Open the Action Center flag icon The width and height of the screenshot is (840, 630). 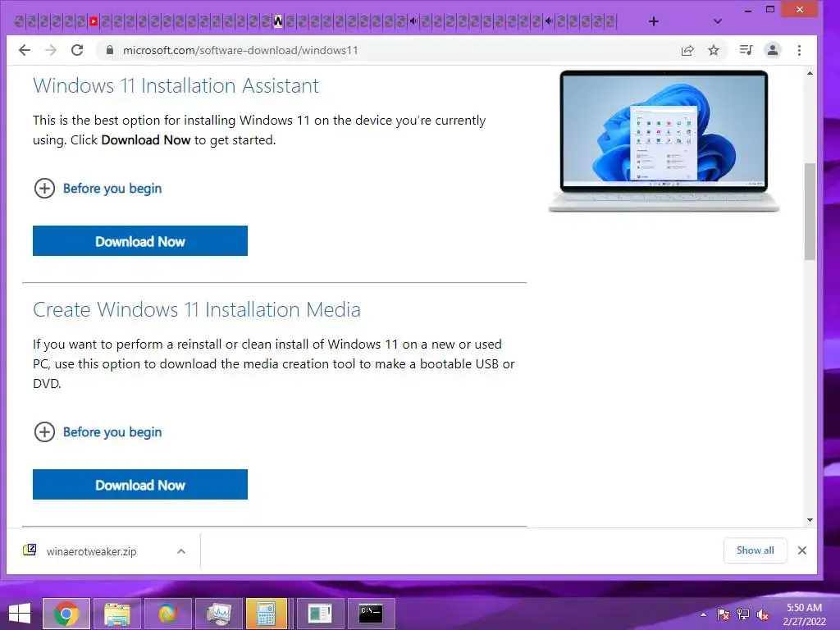tap(724, 614)
